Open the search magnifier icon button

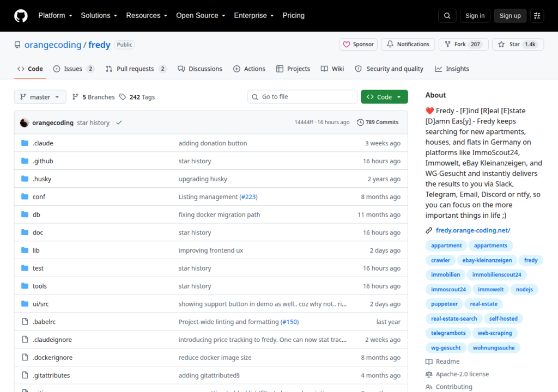(447, 16)
